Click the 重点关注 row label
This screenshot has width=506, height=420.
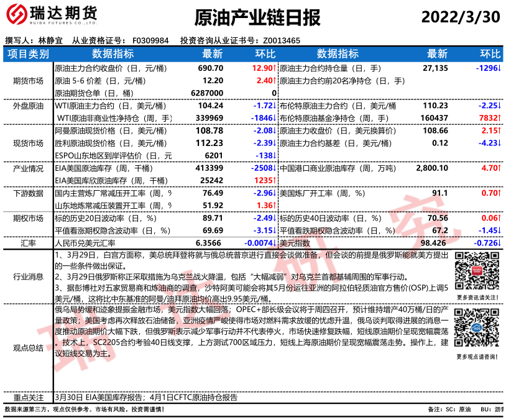click(x=28, y=397)
